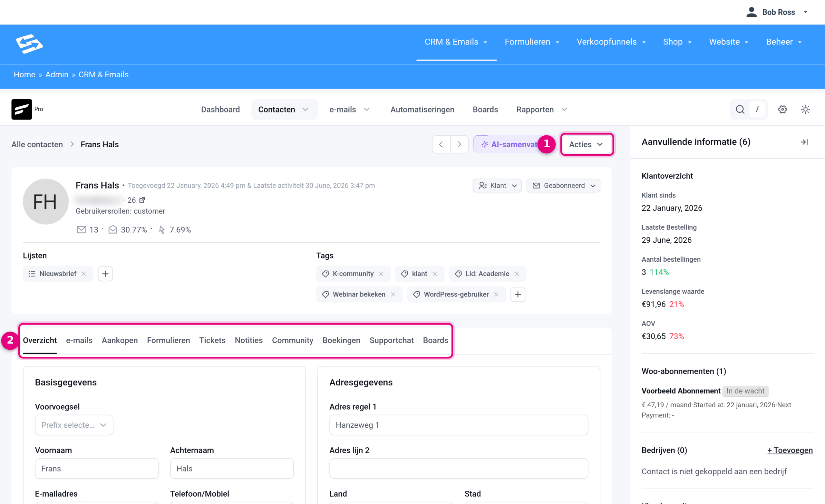The width and height of the screenshot is (825, 504).
Task: Click the Achternaam input field
Action: [232, 468]
